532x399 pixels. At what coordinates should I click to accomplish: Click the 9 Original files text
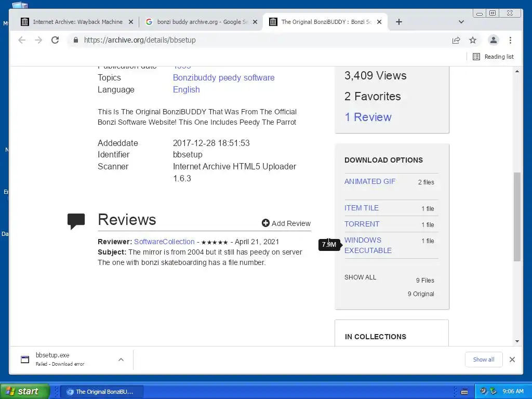pyautogui.click(x=421, y=294)
